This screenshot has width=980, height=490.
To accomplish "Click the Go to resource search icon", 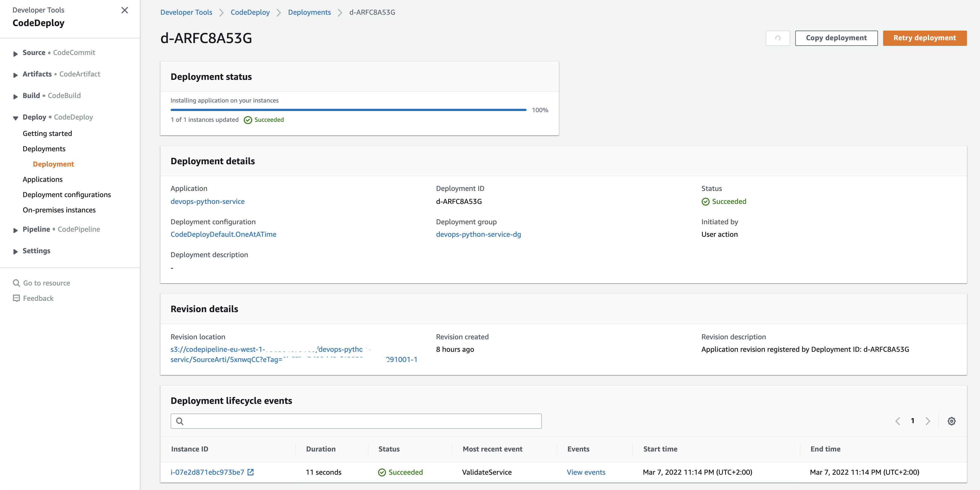I will (x=16, y=283).
